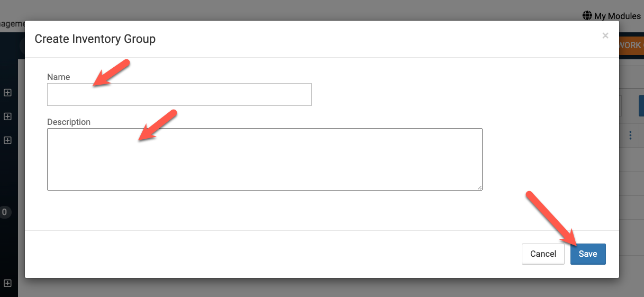Expand the bottom plus item in sidebar
This screenshot has height=297, width=644.
(x=7, y=283)
